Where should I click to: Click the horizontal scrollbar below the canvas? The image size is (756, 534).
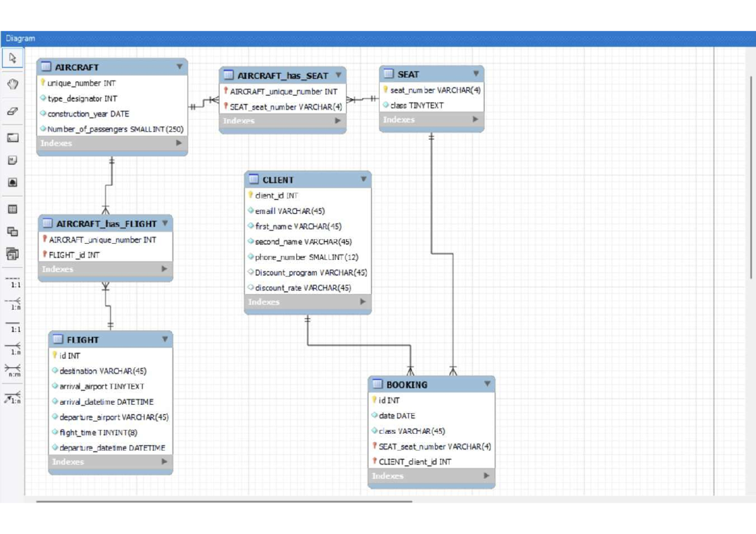coord(224,502)
